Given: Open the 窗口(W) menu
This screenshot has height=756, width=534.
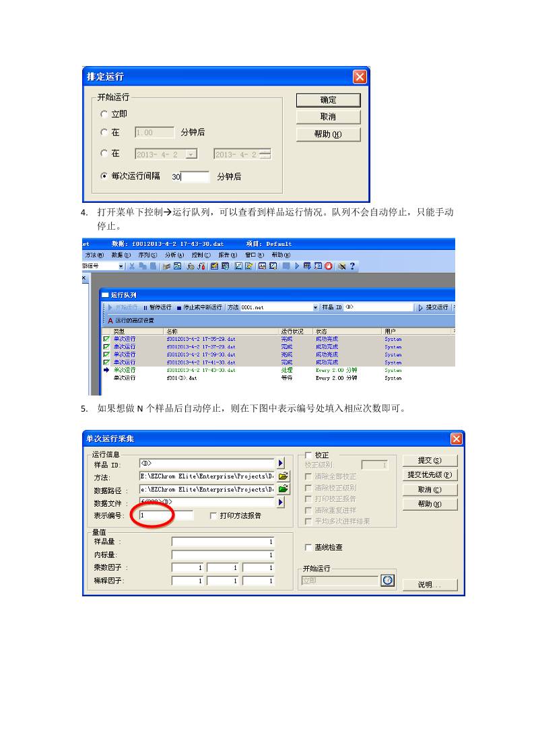Looking at the screenshot, I should pyautogui.click(x=254, y=255).
